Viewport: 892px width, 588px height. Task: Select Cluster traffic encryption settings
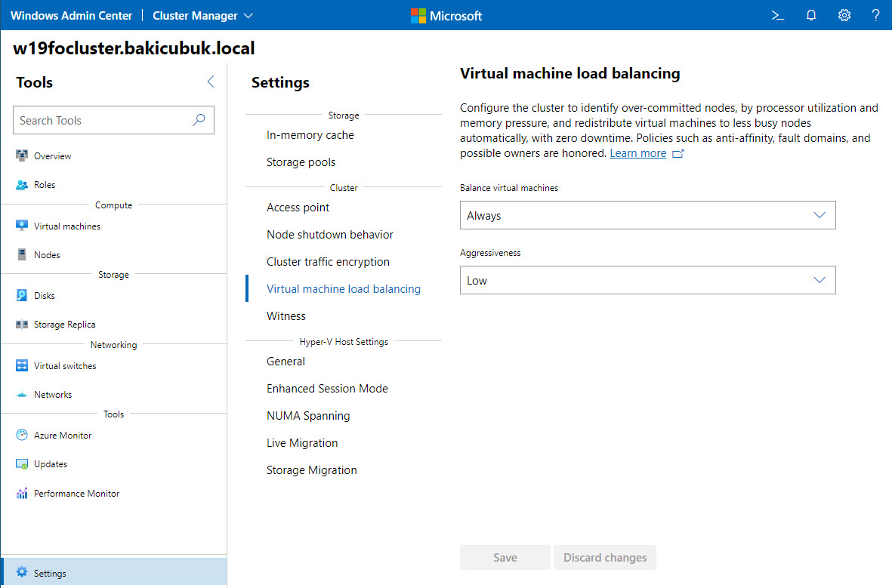[328, 262]
